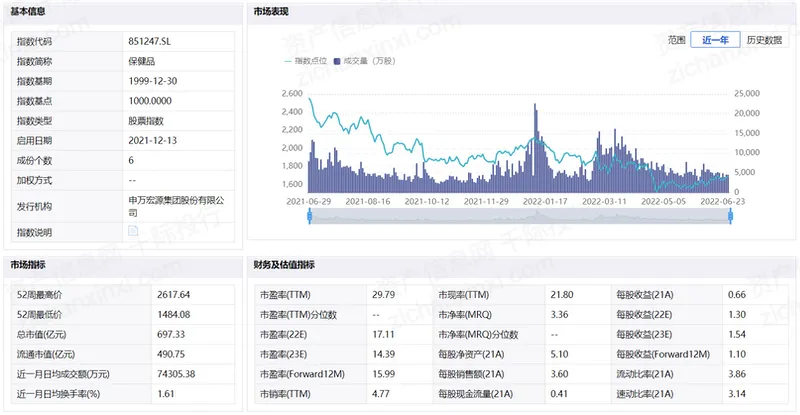
Task: Click the 加权方式 row label
Action: [x=34, y=180]
